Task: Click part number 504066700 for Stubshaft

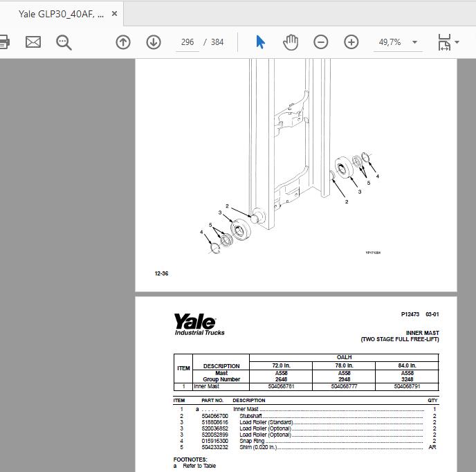Action: point(215,416)
